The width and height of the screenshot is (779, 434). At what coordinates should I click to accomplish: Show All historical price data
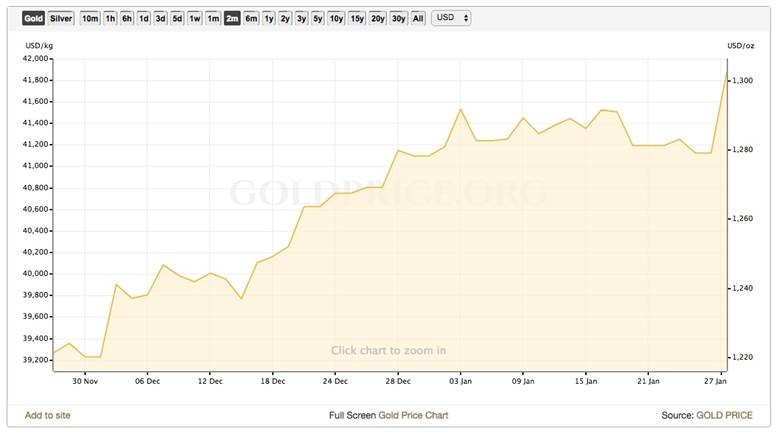tap(418, 18)
